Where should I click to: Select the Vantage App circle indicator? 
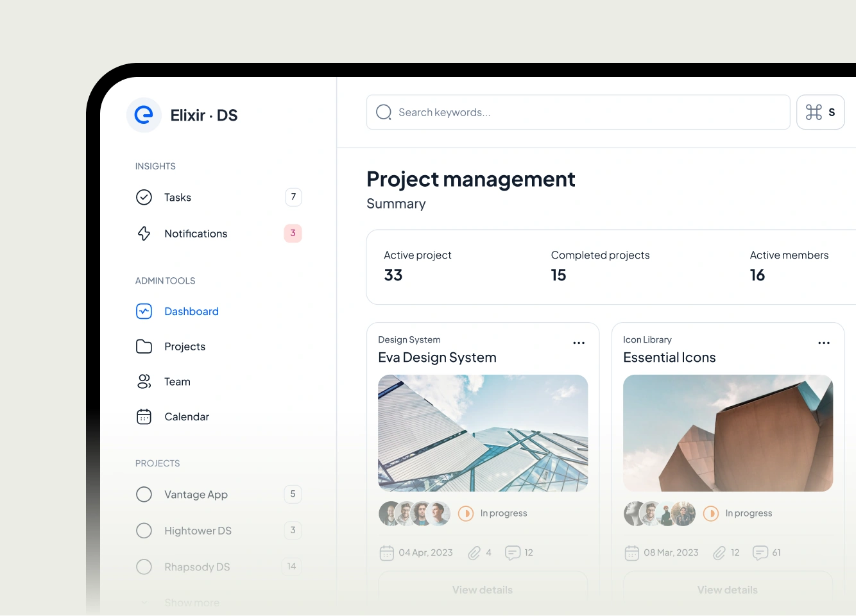click(x=144, y=494)
